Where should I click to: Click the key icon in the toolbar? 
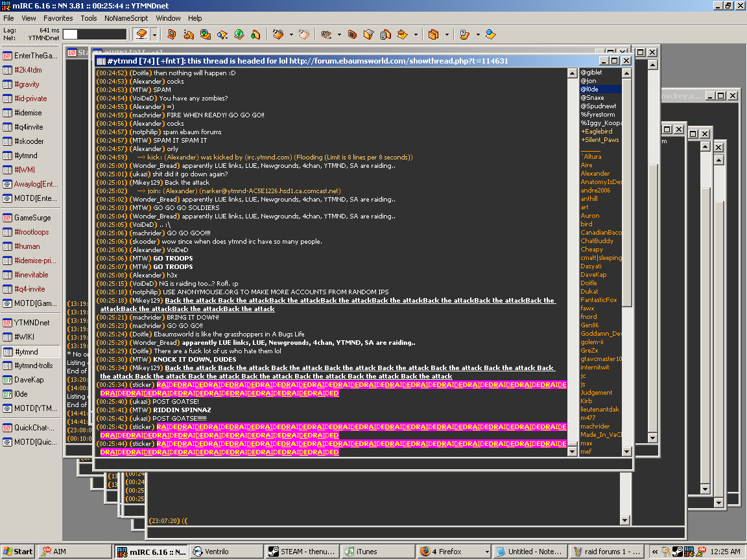(x=325, y=34)
